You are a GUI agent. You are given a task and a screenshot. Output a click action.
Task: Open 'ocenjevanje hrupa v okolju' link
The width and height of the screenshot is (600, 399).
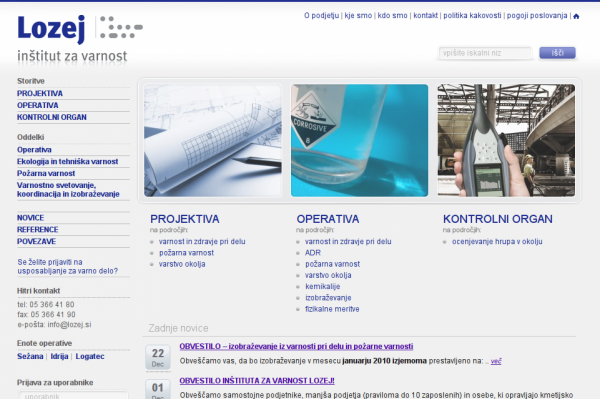497,241
